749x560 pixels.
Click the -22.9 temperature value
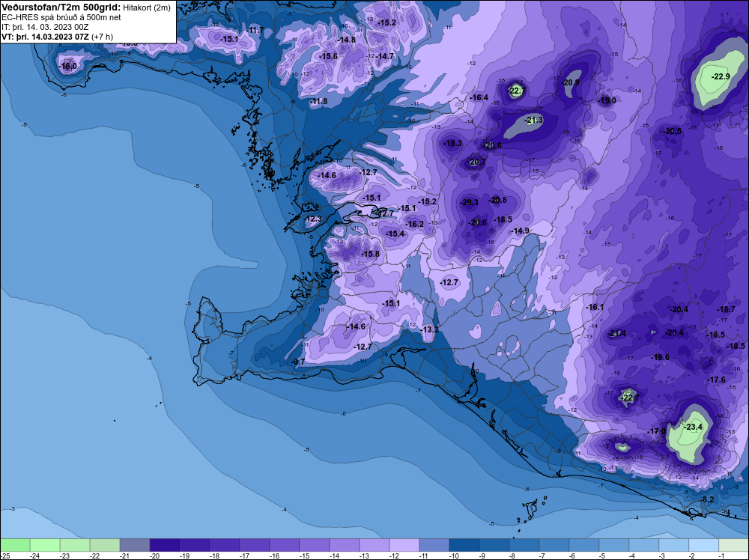click(721, 76)
